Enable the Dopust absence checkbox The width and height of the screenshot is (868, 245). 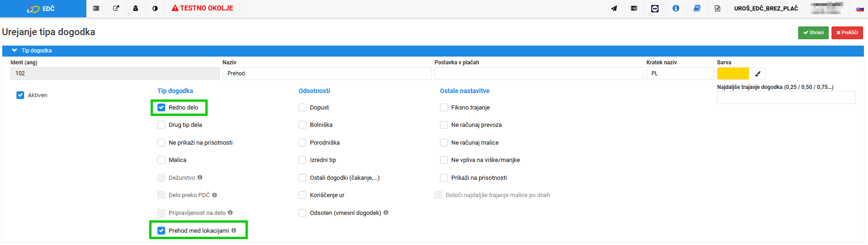[302, 108]
